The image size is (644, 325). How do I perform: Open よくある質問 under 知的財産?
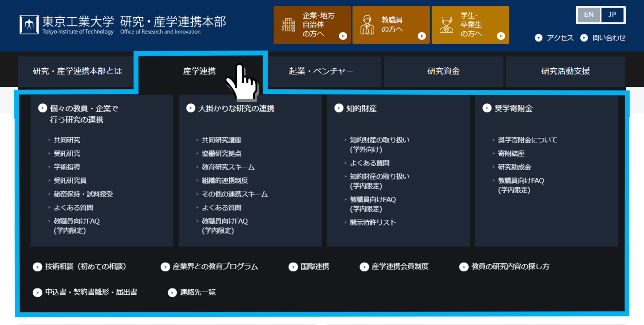[370, 163]
